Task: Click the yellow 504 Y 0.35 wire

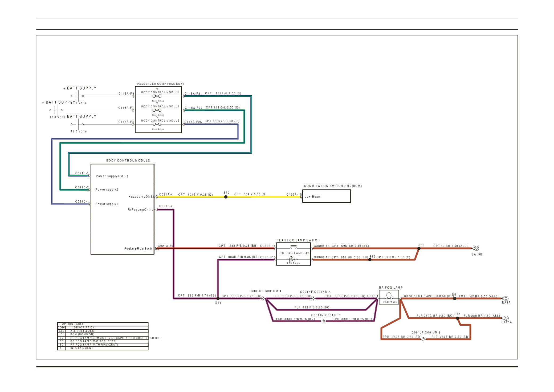Action: (264, 197)
